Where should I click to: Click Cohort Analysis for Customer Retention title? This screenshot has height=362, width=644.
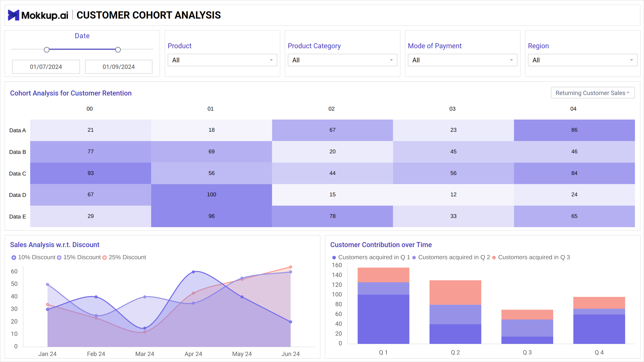[x=71, y=93]
